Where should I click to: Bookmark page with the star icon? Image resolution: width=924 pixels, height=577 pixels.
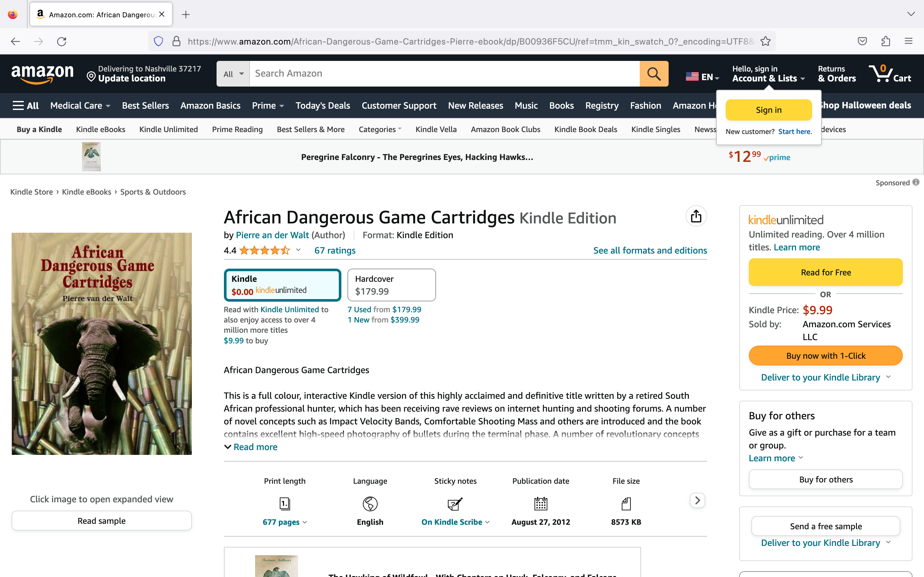tap(765, 41)
